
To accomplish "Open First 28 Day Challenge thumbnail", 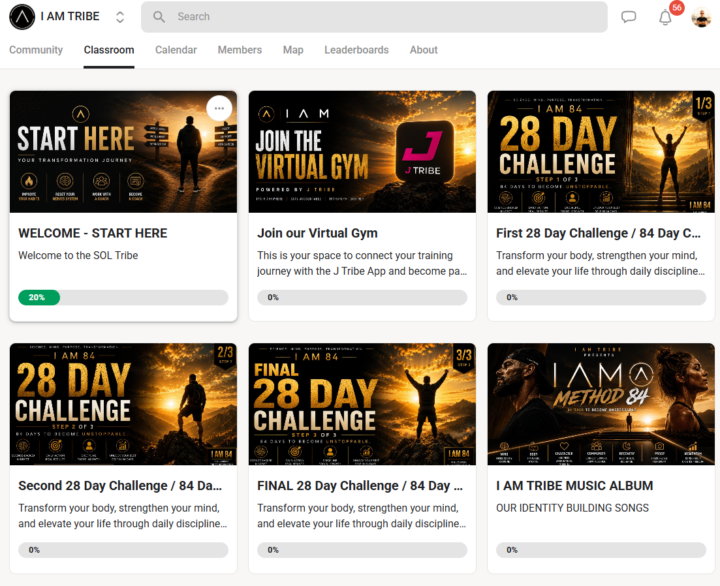I will click(601, 152).
